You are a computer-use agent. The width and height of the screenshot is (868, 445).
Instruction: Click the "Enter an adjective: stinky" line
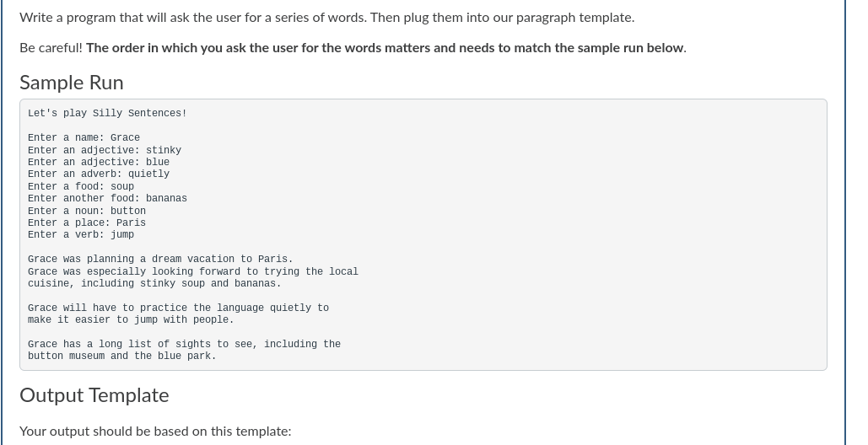click(105, 150)
